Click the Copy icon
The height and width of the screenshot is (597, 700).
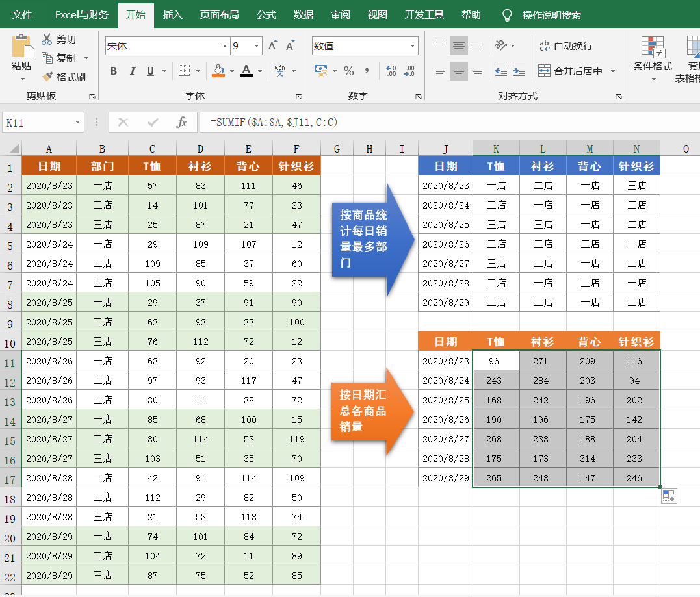point(47,58)
